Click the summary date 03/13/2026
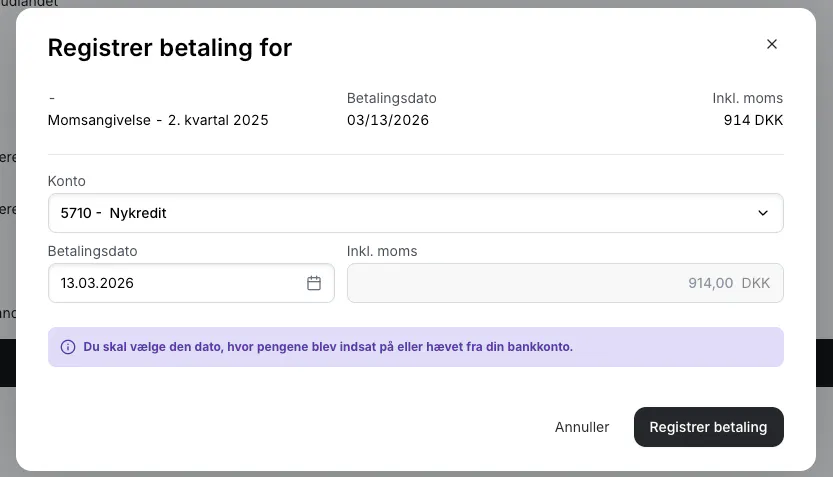The width and height of the screenshot is (833, 477). (388, 120)
